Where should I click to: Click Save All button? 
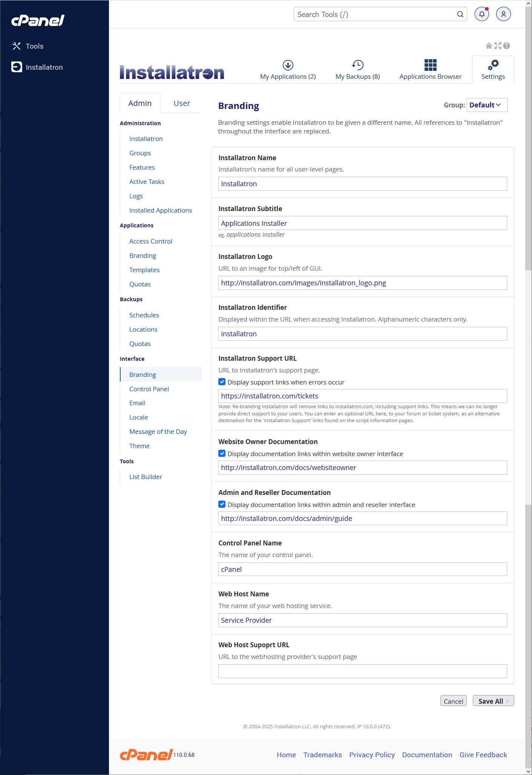pyautogui.click(x=493, y=701)
